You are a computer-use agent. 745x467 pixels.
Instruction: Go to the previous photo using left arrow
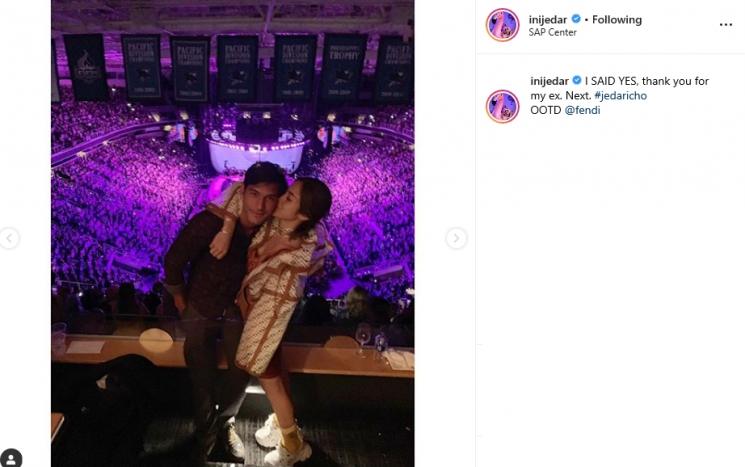pos(9,238)
